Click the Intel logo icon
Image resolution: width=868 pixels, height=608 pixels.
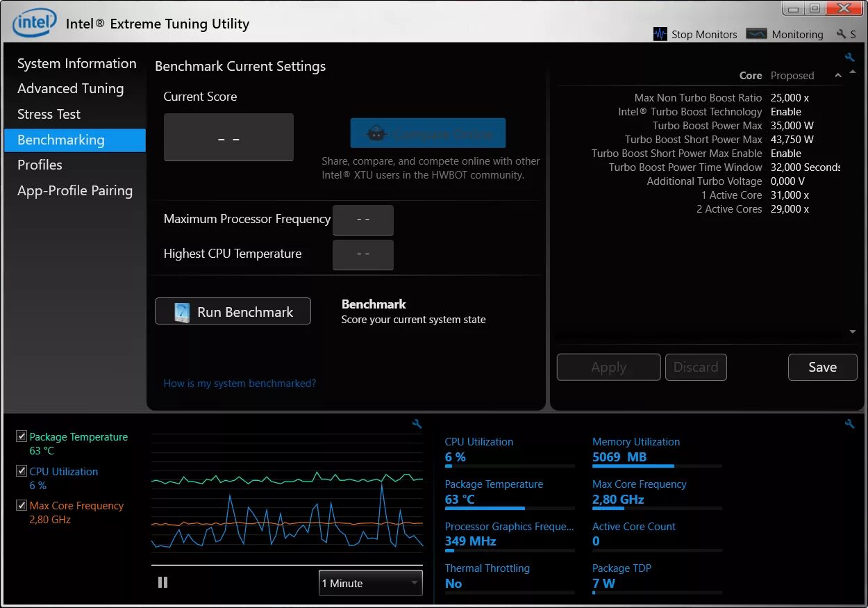click(34, 23)
